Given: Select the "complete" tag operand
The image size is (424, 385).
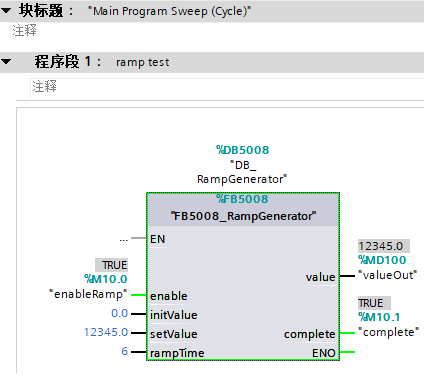Looking at the screenshot, I should click(x=389, y=332).
